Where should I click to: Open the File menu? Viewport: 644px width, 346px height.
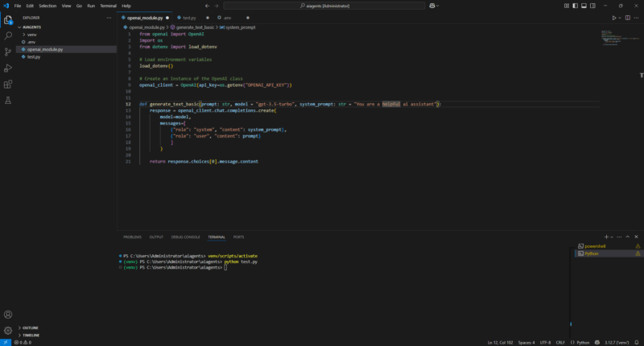(17, 6)
